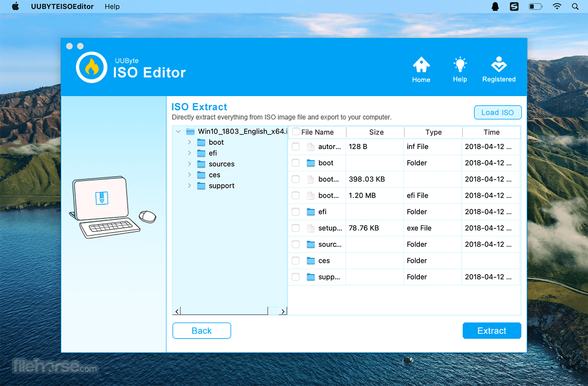Image resolution: width=588 pixels, height=386 pixels.
Task: Collapse the Win10_1803_English_x64 root node
Action: coord(178,131)
